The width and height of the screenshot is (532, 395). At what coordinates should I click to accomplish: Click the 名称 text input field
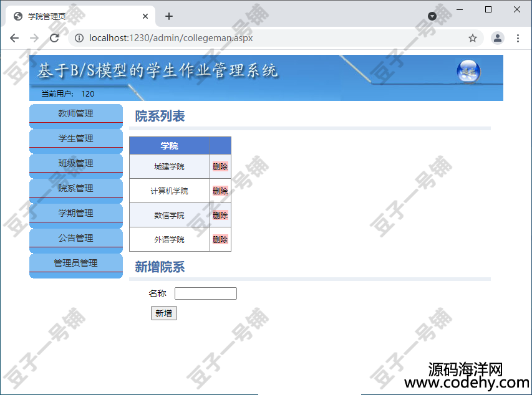click(x=206, y=293)
